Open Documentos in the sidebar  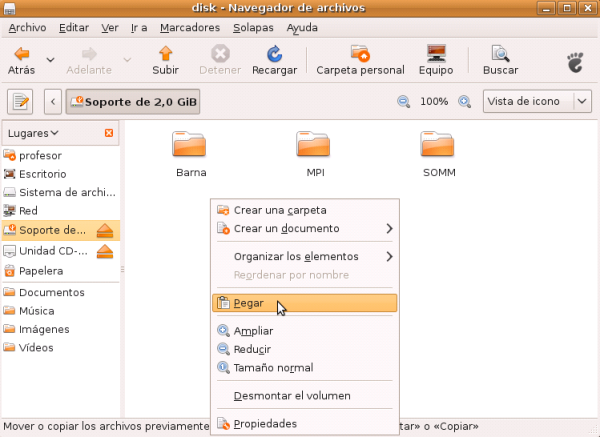(x=50, y=292)
